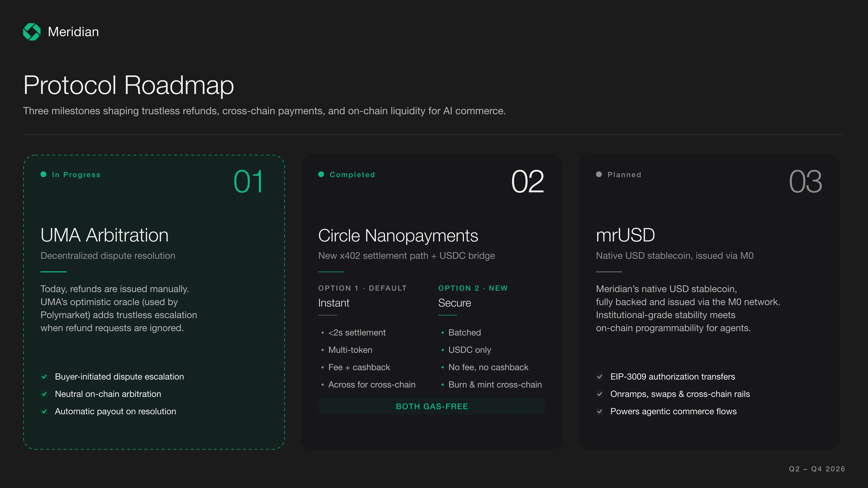Image resolution: width=868 pixels, height=488 pixels.
Task: Click checkmark beside Onramps, swaps & cross-chain rails
Action: pos(599,394)
